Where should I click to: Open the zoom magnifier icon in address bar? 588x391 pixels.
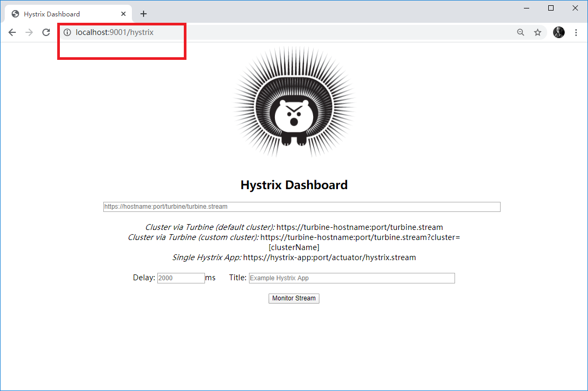click(x=521, y=33)
